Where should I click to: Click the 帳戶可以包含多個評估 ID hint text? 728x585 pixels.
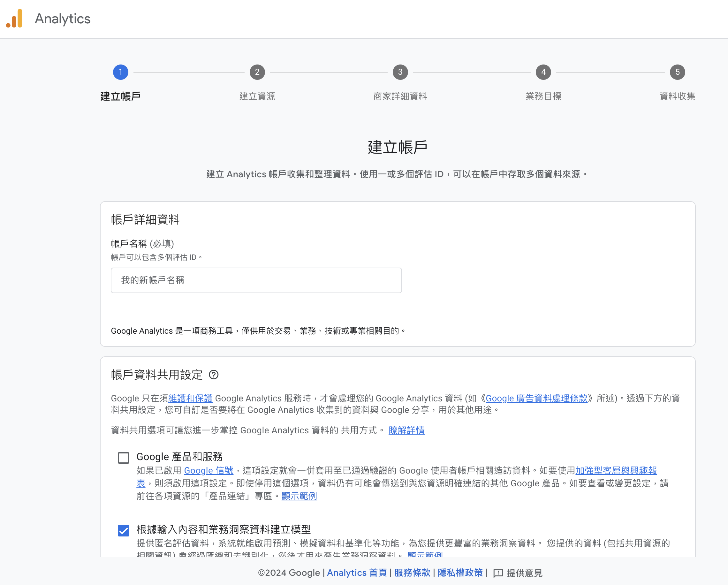pos(157,257)
